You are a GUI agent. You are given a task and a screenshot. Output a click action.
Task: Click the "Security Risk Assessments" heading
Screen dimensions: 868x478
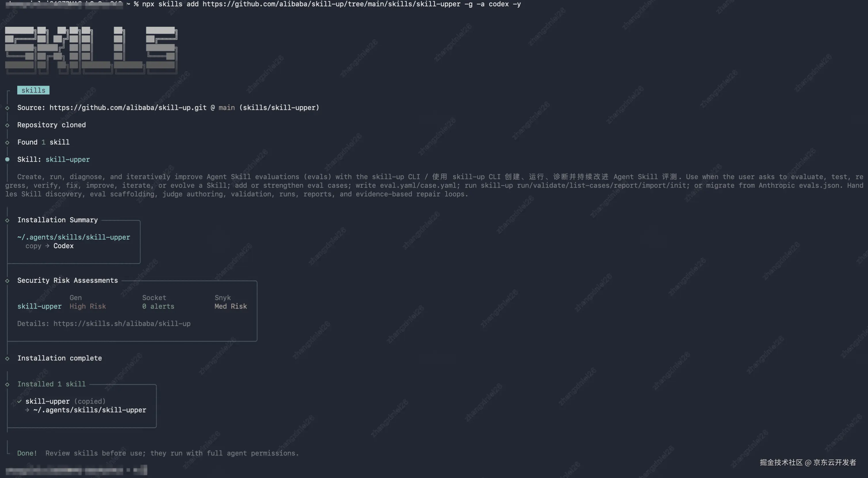coord(68,281)
